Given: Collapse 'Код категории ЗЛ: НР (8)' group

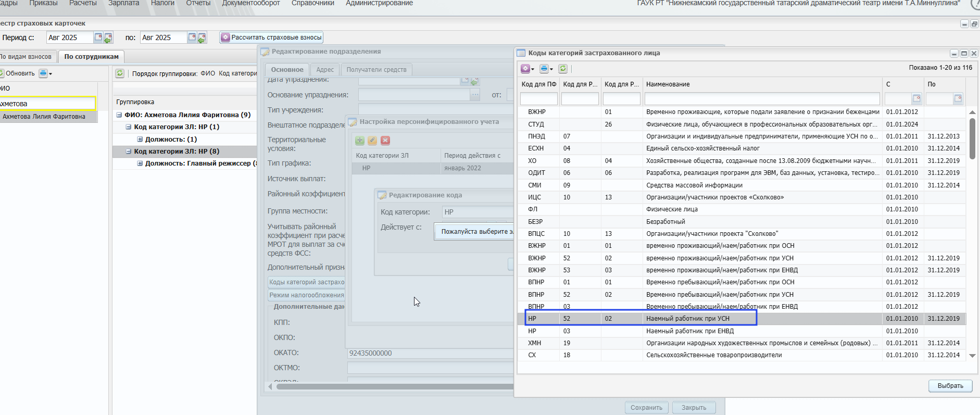Looking at the screenshot, I should 129,152.
